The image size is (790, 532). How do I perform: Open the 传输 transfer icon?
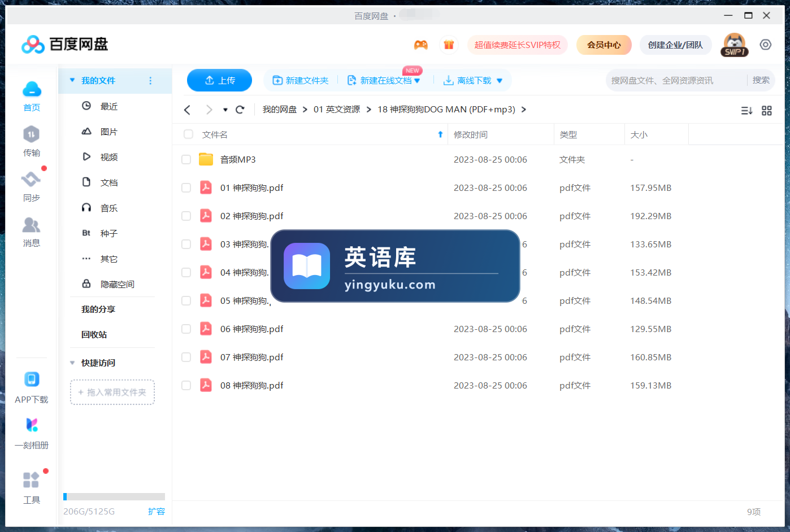pyautogui.click(x=31, y=134)
